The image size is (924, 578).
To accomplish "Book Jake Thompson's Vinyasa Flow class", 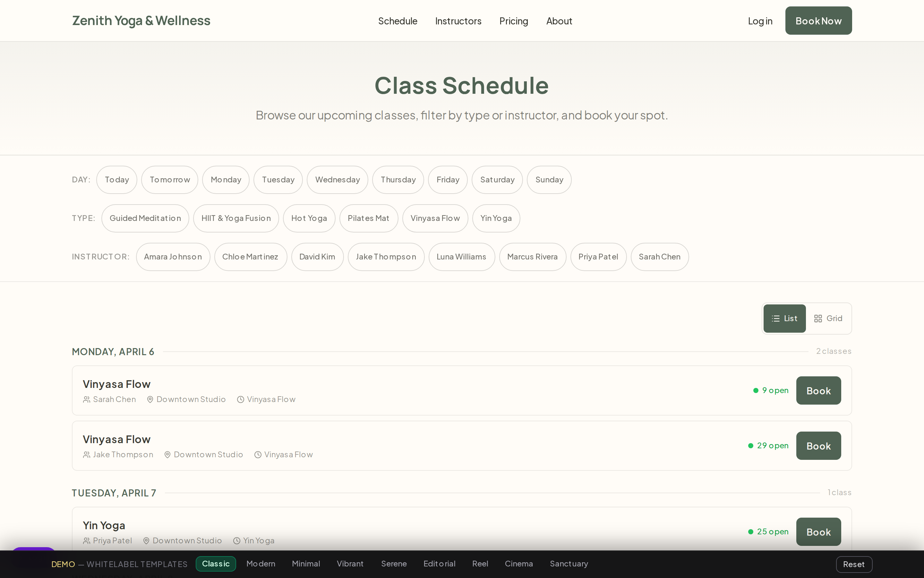I will (x=818, y=446).
